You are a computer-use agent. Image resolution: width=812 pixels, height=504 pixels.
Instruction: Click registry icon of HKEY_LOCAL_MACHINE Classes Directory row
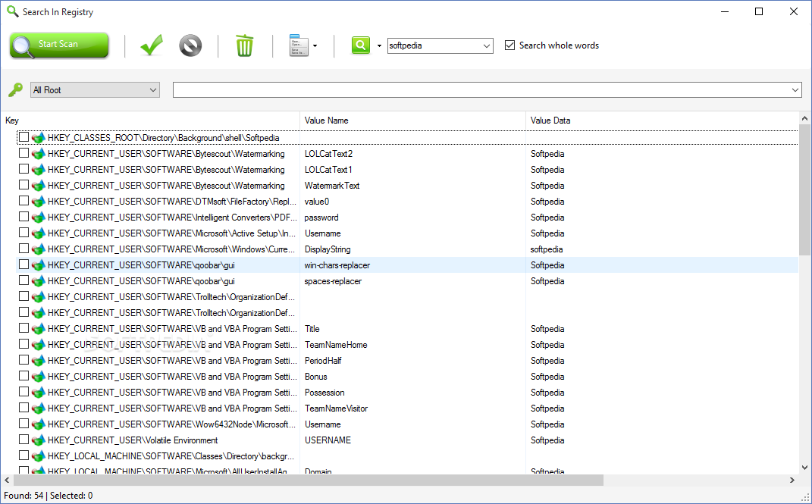(39, 456)
